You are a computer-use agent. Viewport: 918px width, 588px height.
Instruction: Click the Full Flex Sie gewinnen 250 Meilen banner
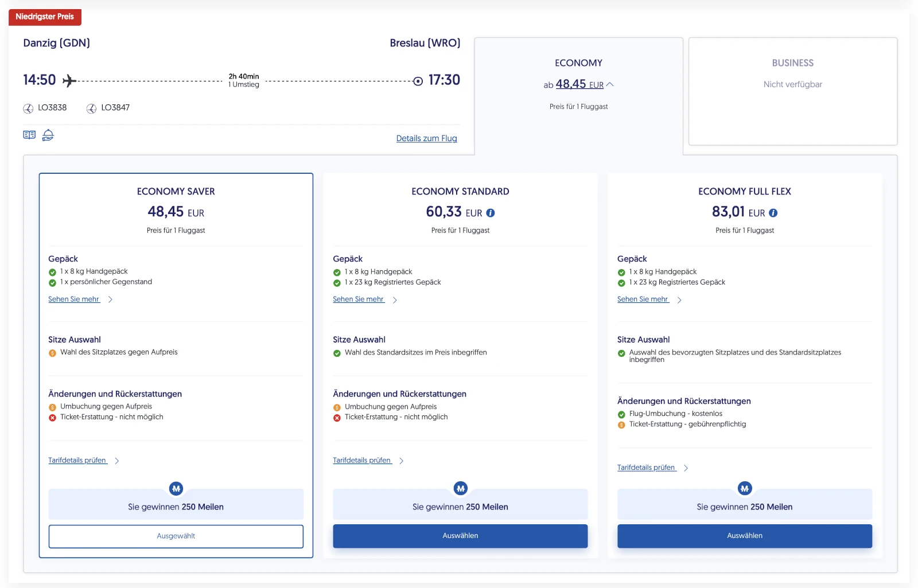click(x=745, y=504)
